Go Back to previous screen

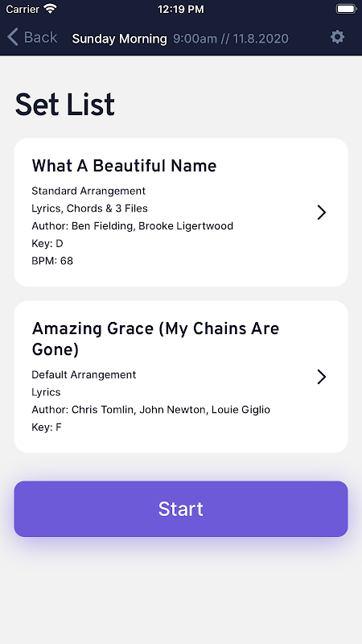[32, 37]
